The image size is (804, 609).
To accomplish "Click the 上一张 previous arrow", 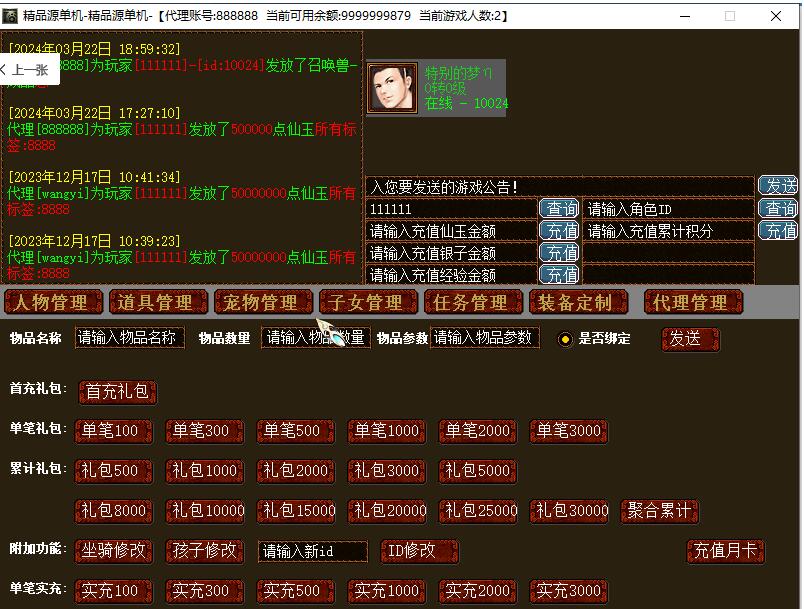I will (x=24, y=70).
